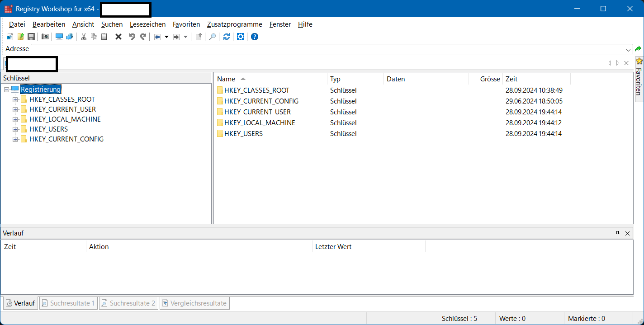644x325 pixels.
Task: Click the paste clipboard icon
Action: click(x=104, y=37)
